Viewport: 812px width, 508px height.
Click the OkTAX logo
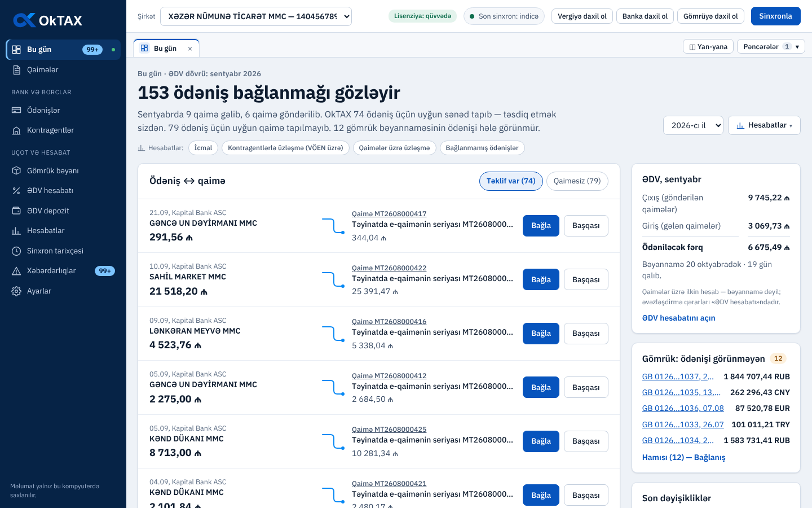point(47,20)
